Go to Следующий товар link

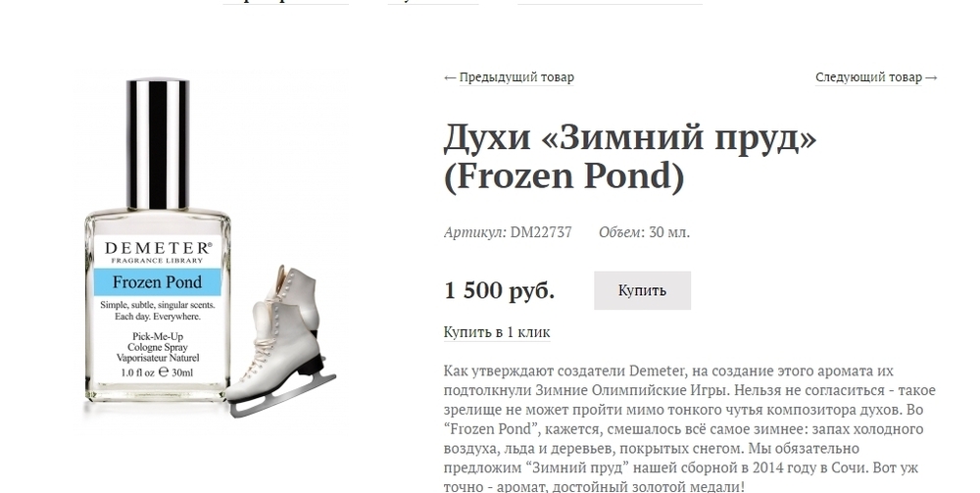tap(868, 77)
